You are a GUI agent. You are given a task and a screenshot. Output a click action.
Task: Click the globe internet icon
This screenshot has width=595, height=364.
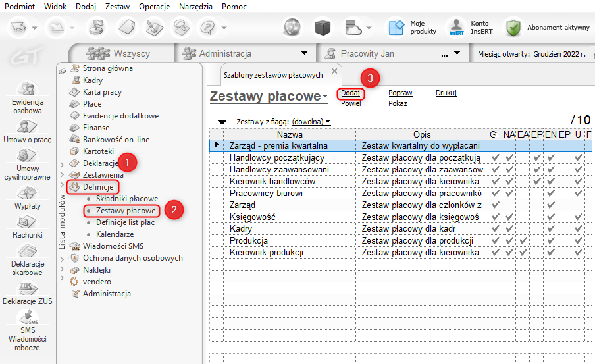click(292, 28)
